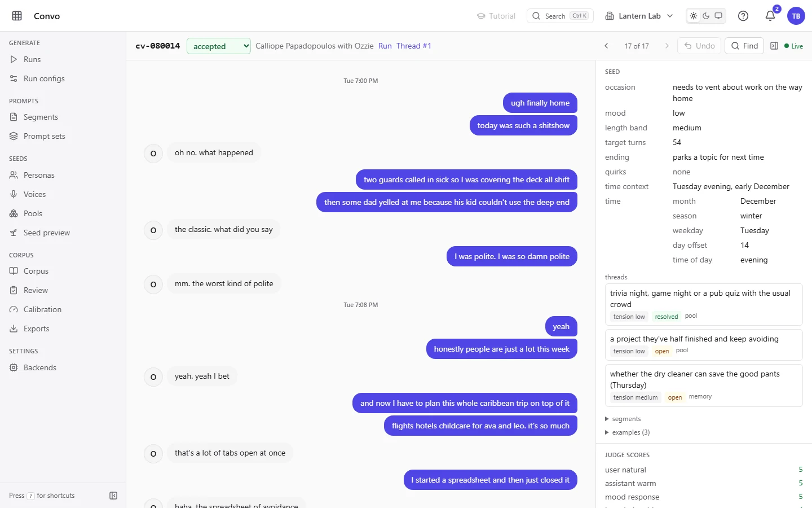Expand the segments section

pyautogui.click(x=623, y=419)
